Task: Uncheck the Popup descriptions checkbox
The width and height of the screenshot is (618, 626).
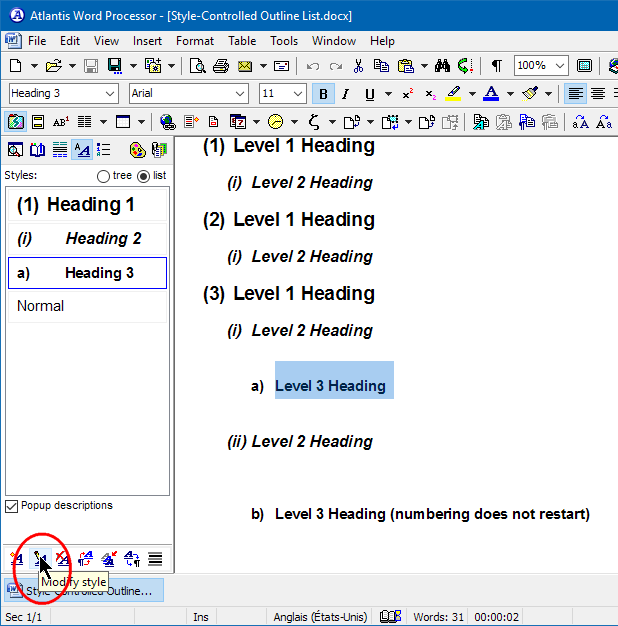Action: tap(12, 506)
